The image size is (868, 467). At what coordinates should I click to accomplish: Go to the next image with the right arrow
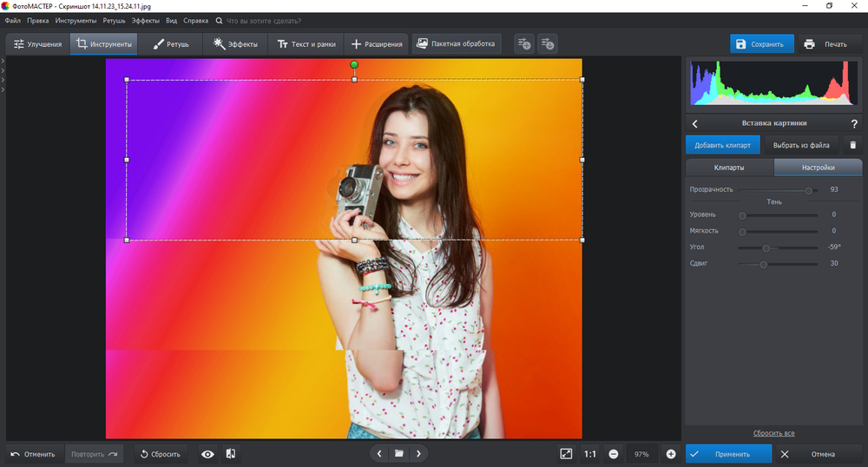[x=418, y=454]
